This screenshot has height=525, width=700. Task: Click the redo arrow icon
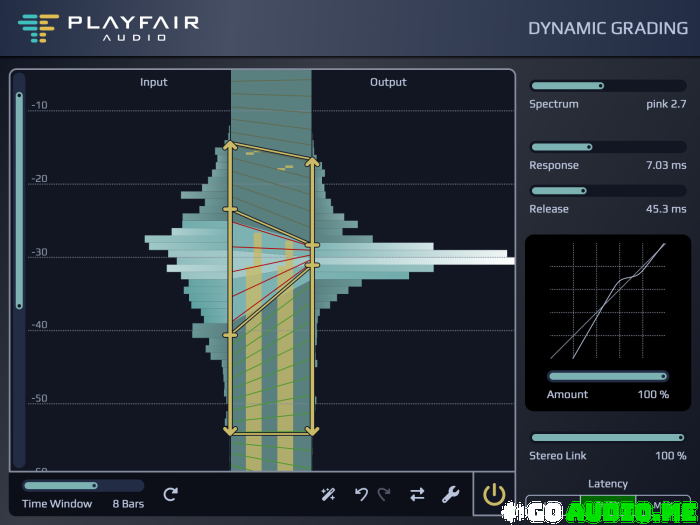[x=384, y=494]
